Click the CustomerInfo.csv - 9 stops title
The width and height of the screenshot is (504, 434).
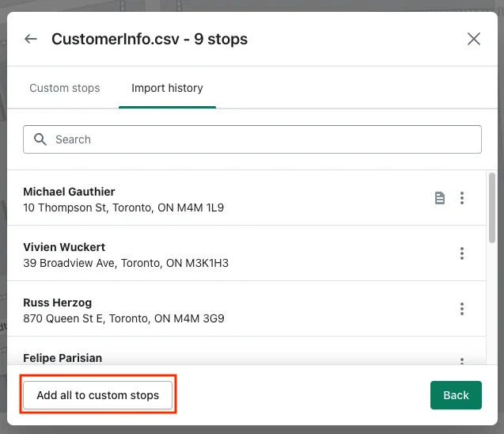tap(150, 40)
